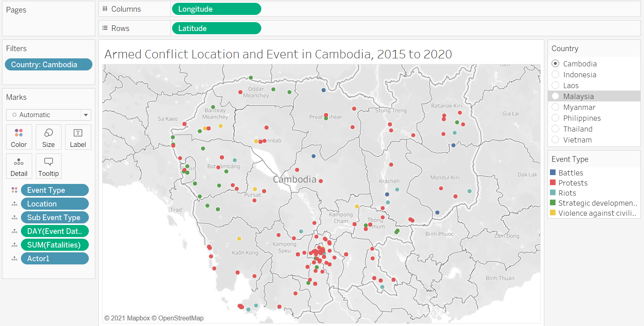Choose the Vietnam radio option

(556, 140)
